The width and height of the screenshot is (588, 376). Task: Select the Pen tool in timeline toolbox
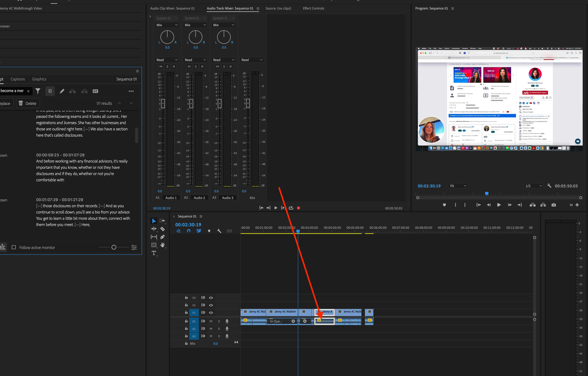pos(163,237)
